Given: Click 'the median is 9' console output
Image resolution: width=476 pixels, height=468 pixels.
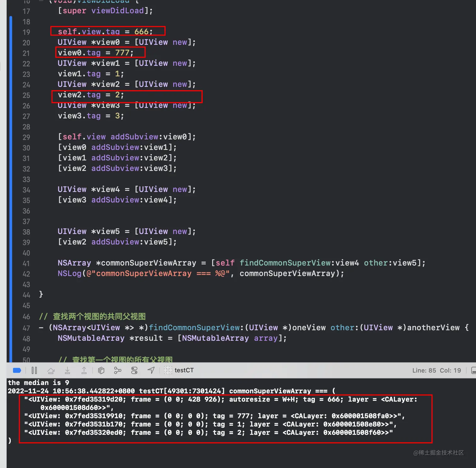Looking at the screenshot, I should (38, 383).
